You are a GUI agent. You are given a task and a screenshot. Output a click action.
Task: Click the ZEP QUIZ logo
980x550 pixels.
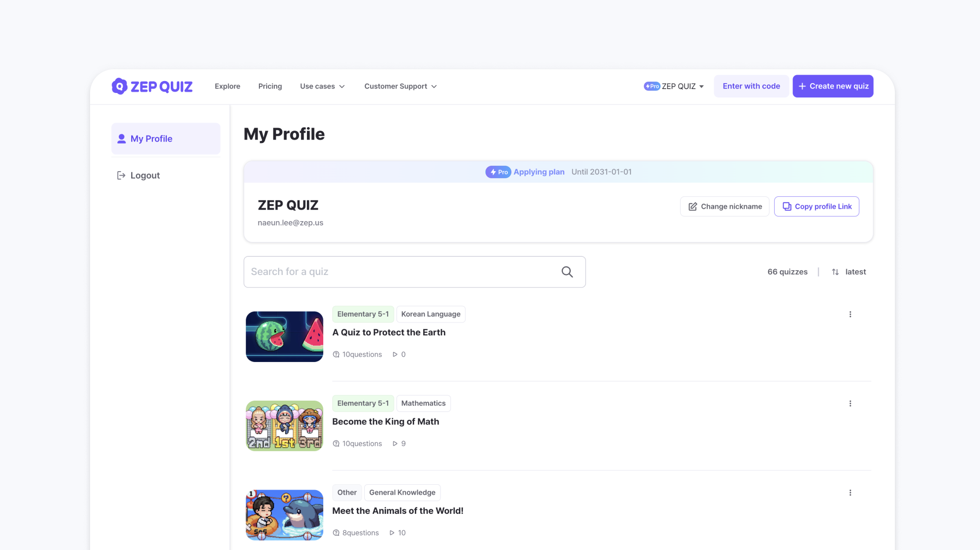coord(152,86)
